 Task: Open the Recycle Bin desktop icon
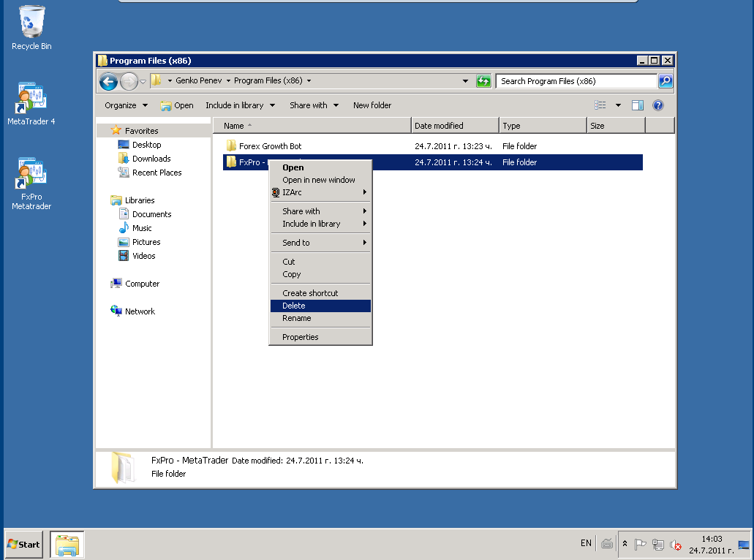click(31, 28)
